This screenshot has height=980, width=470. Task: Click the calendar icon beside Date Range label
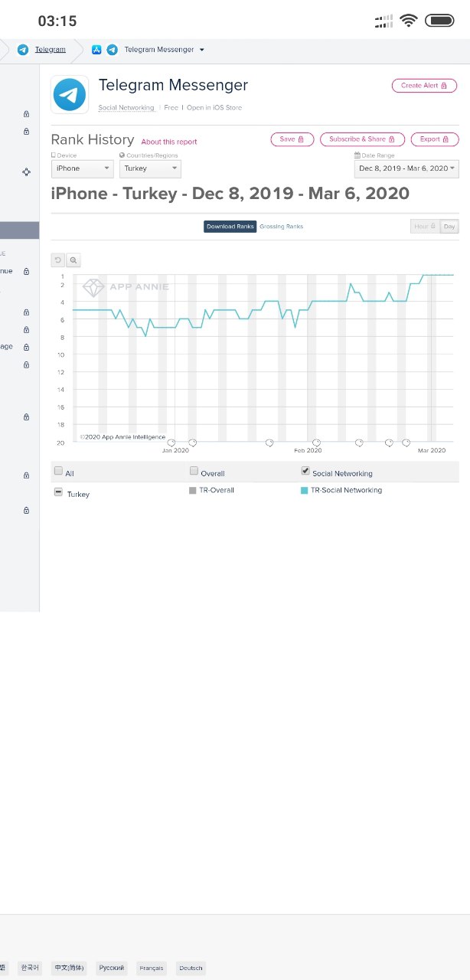(x=357, y=155)
